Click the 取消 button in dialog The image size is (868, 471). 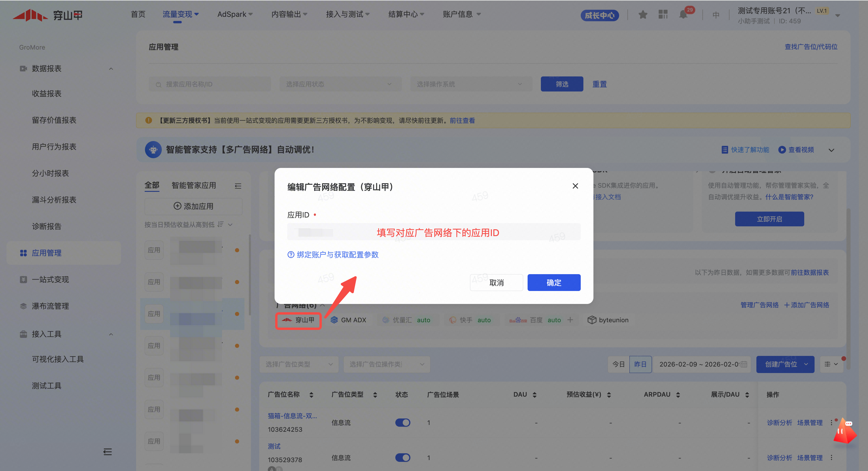click(x=496, y=282)
